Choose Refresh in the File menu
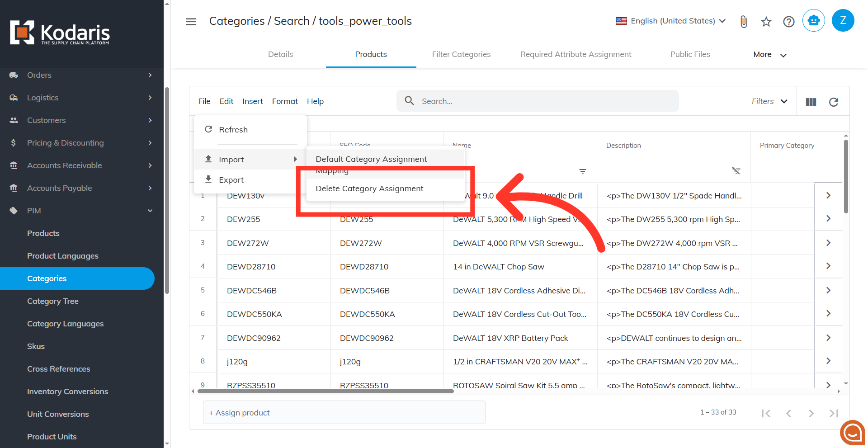 (250, 130)
